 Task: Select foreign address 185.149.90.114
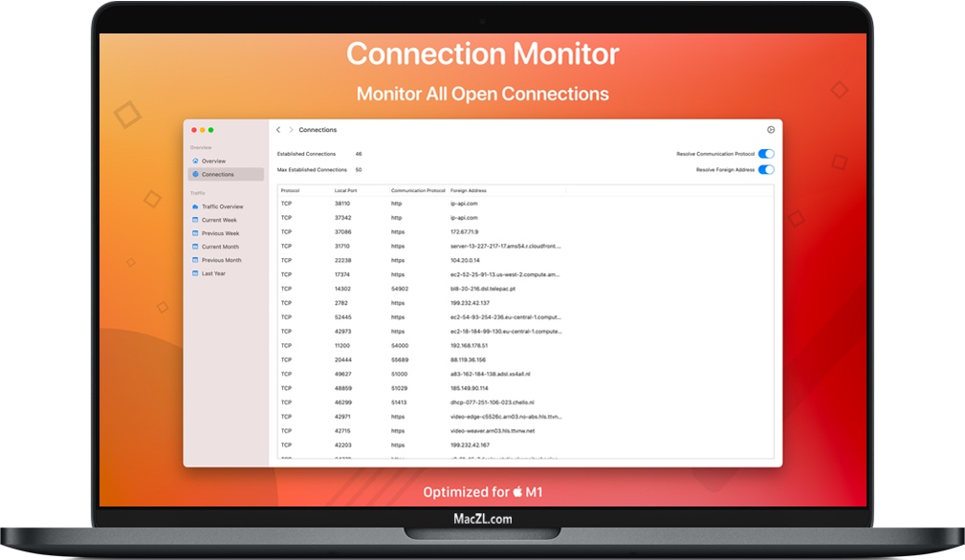tap(469, 388)
